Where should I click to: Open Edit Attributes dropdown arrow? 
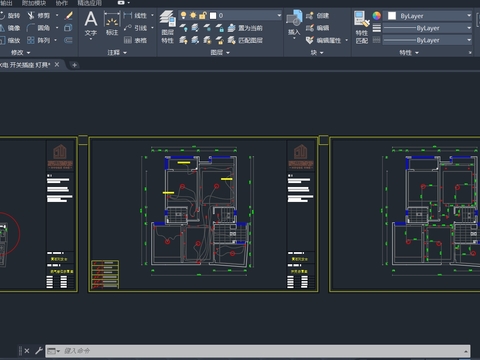346,40
